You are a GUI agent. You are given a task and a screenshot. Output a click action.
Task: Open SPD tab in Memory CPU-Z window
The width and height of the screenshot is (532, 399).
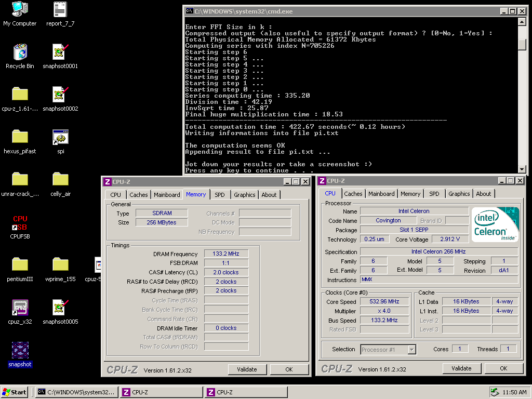pos(220,195)
